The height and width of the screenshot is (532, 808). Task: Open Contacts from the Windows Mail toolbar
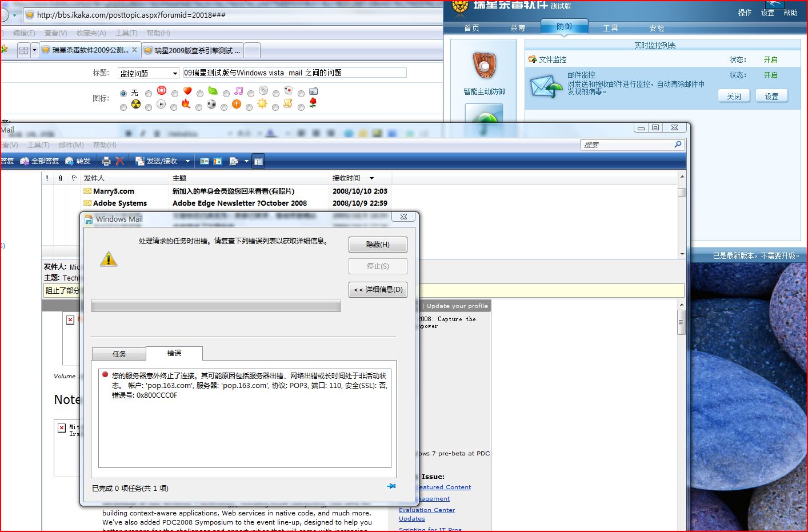204,161
